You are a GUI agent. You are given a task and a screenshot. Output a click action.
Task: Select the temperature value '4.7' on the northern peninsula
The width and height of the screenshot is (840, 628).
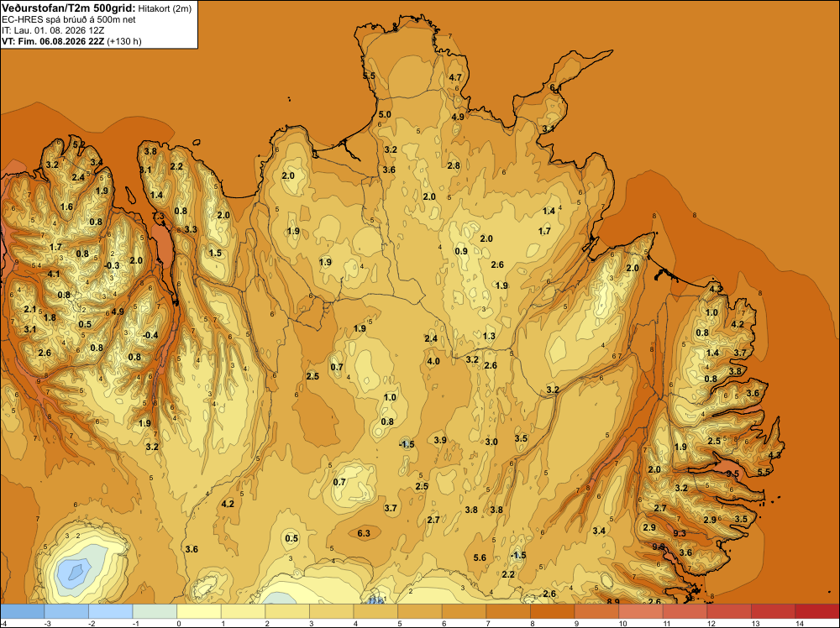[455, 77]
